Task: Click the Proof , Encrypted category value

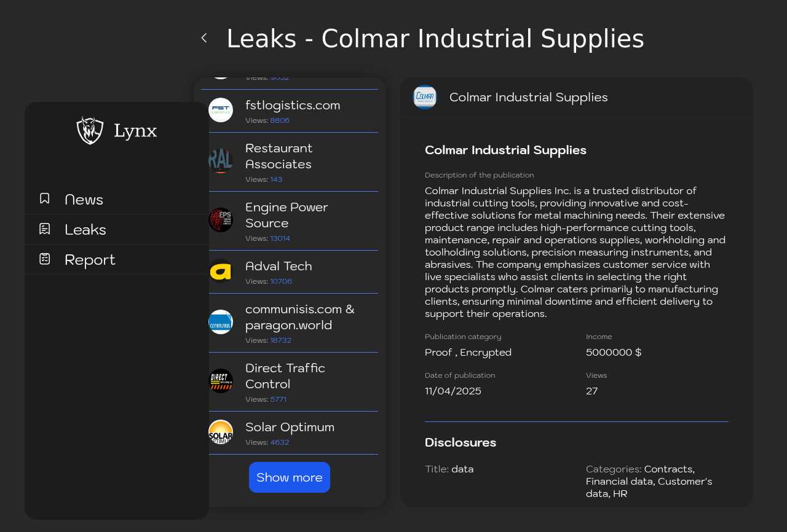Action: tap(468, 352)
